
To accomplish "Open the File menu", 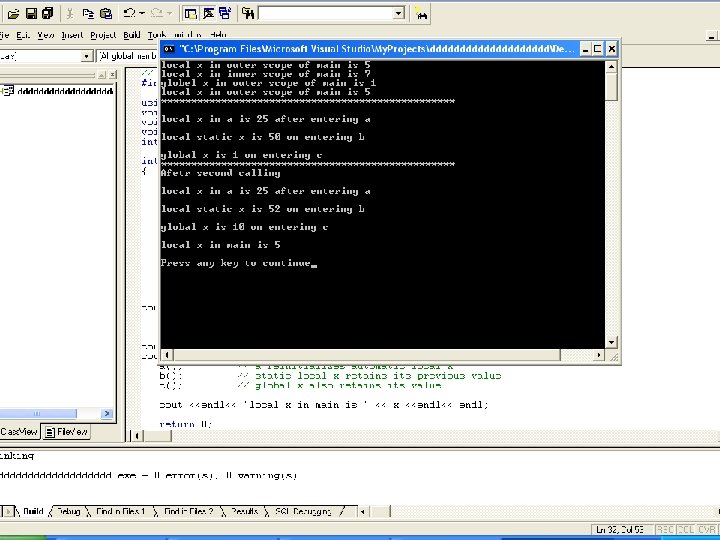I will (x=5, y=35).
